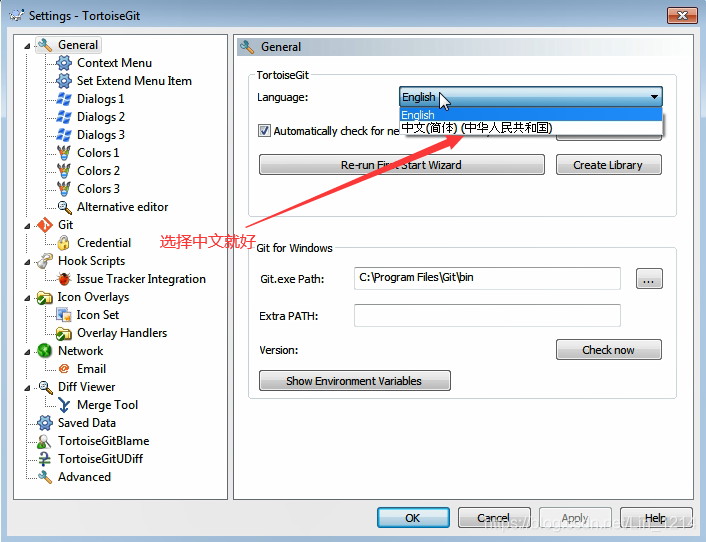Browse for Git.exe path with ... button
The width and height of the screenshot is (706, 542).
coord(649,279)
